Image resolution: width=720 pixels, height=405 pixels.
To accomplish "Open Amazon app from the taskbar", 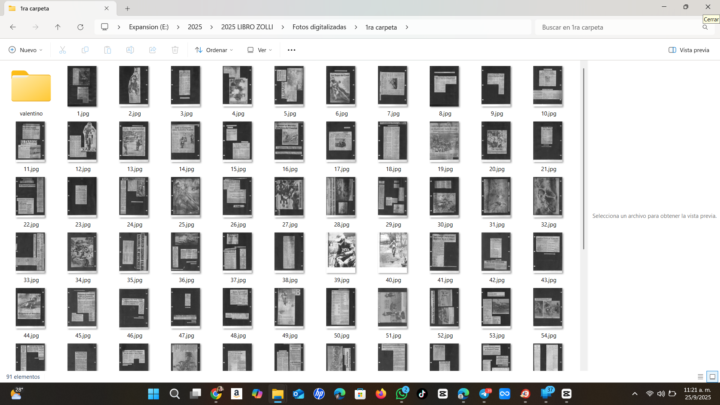I will tap(236, 394).
